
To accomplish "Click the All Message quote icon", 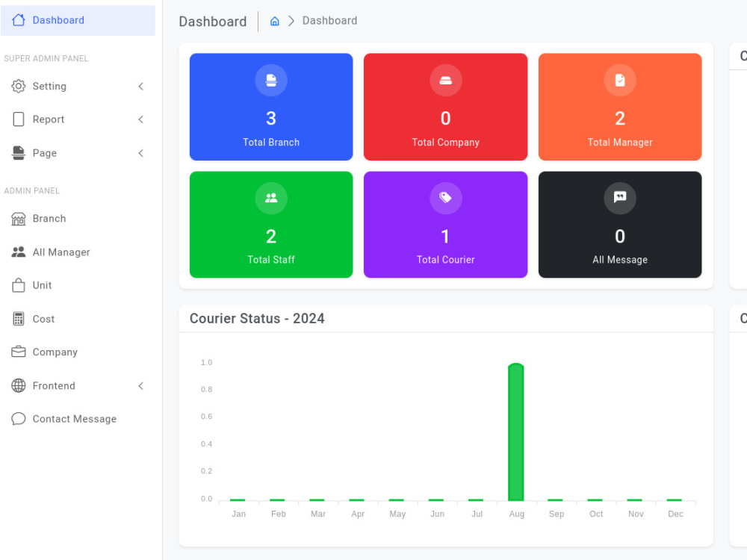I will [620, 198].
